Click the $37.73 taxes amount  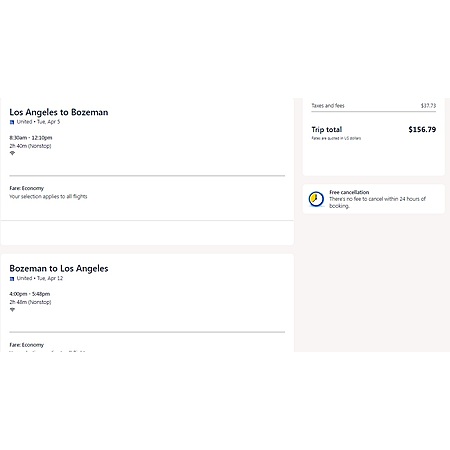[x=428, y=106]
